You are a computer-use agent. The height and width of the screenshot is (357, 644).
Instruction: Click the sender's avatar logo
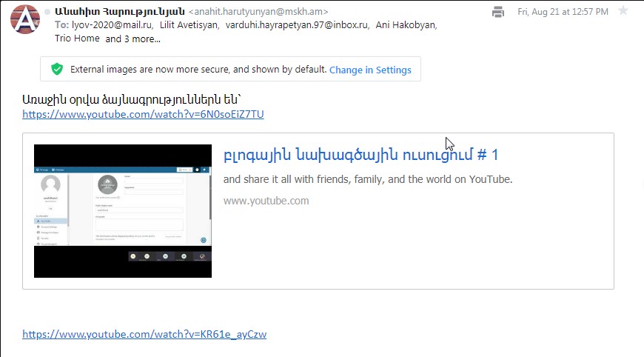pyautogui.click(x=24, y=19)
